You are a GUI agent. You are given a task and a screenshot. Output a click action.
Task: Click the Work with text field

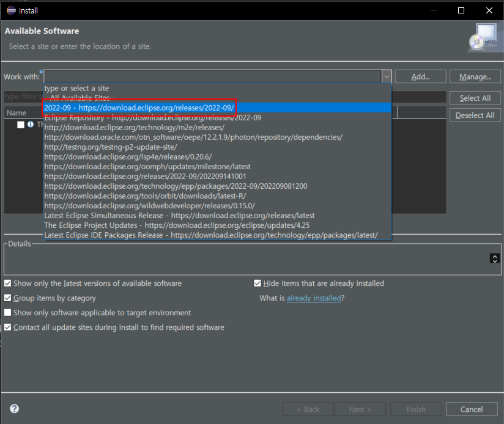click(213, 77)
